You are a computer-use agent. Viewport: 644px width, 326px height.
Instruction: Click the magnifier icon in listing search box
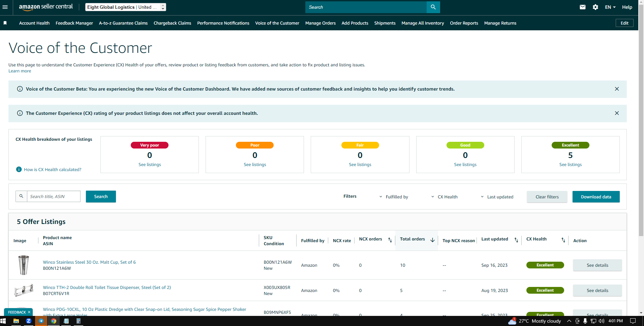21,196
